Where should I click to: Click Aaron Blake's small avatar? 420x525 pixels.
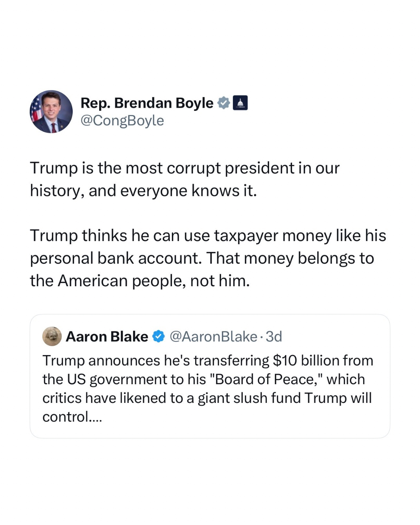tap(52, 336)
